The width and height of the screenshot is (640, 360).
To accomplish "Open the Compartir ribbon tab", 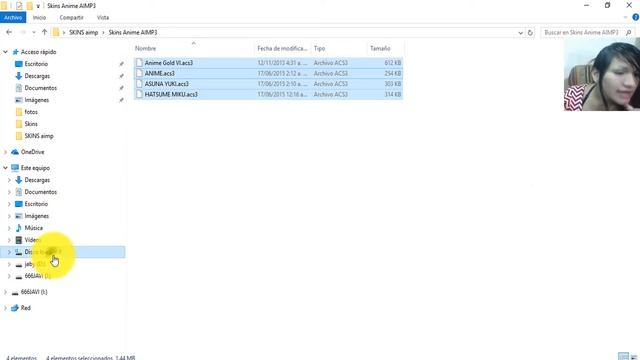I will [71, 18].
